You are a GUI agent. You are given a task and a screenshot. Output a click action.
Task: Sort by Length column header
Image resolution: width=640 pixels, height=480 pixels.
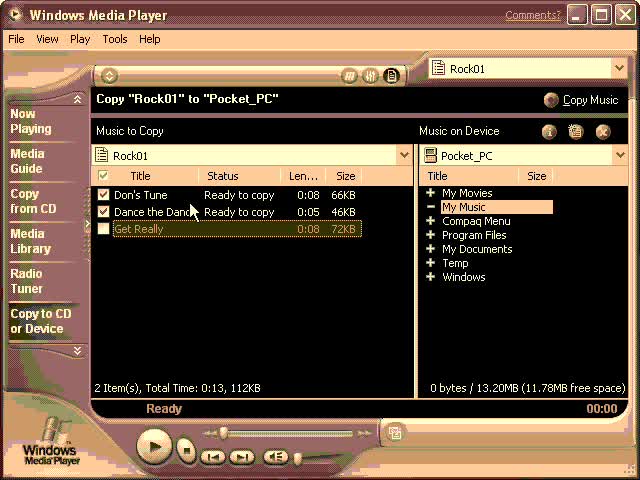pos(303,176)
